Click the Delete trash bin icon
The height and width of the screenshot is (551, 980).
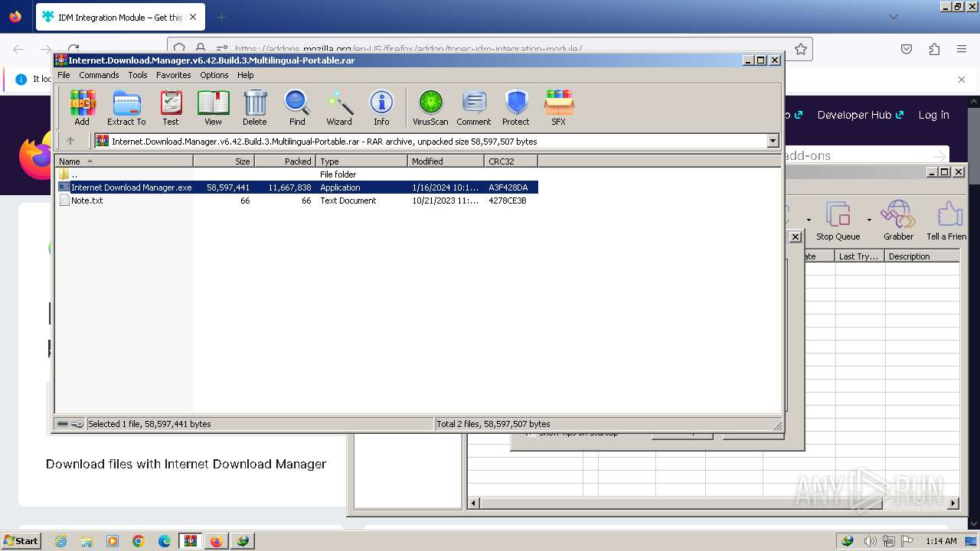(x=255, y=107)
